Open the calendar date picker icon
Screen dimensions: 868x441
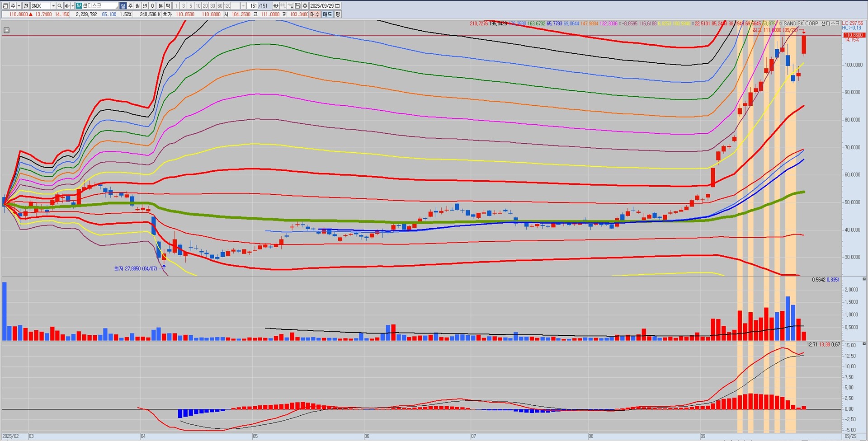338,6
